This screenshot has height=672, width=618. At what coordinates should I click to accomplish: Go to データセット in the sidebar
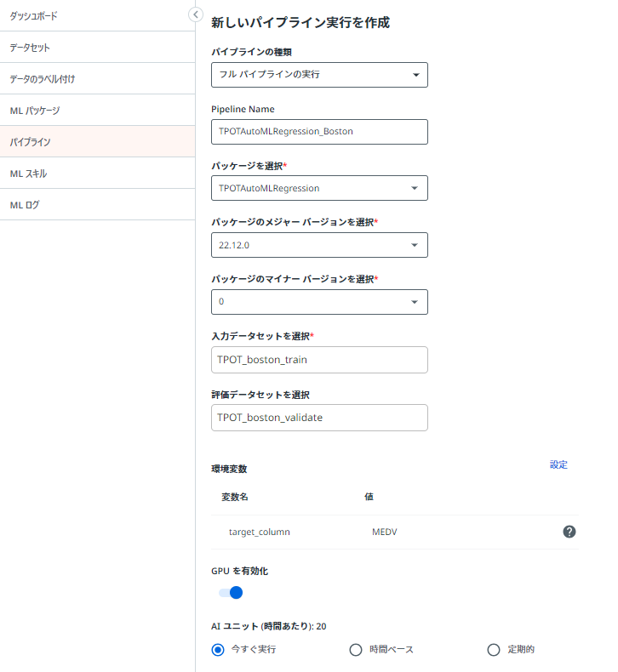pos(97,47)
